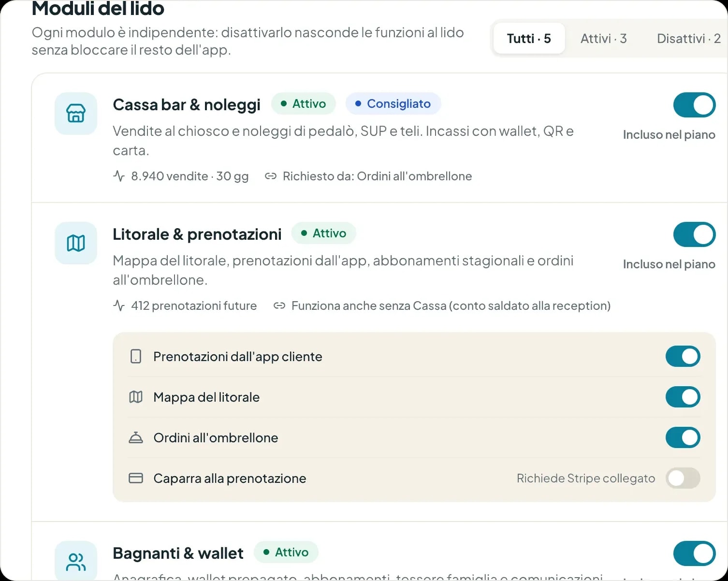
Task: Open the Disattivi · 2 tab
Action: [689, 39]
